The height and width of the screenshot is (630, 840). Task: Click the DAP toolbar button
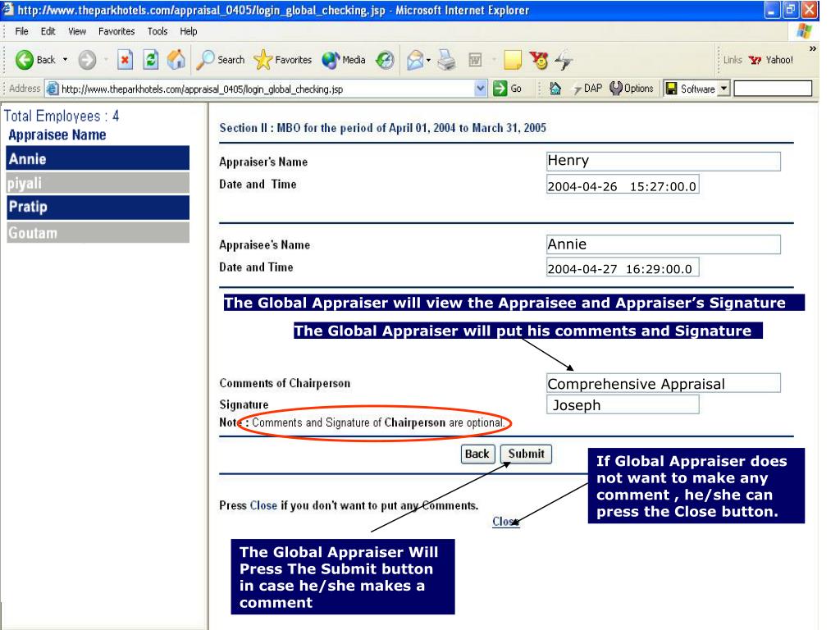(x=587, y=89)
